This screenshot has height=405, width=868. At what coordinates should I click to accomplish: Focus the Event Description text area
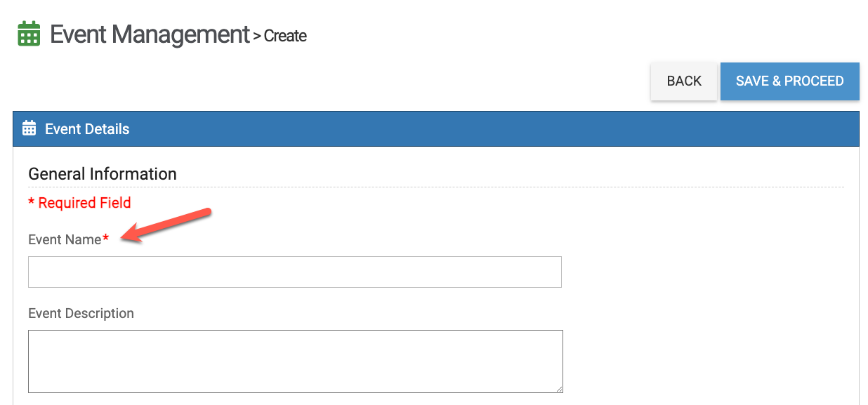tap(295, 361)
